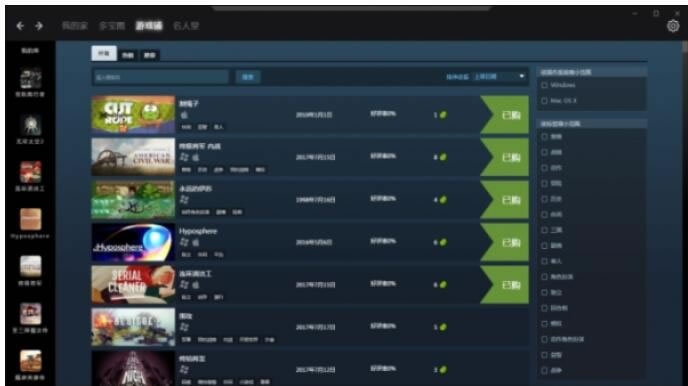Click the green 已购 button on Cut the Rope row
This screenshot has width=688, height=386.
pyautogui.click(x=505, y=115)
